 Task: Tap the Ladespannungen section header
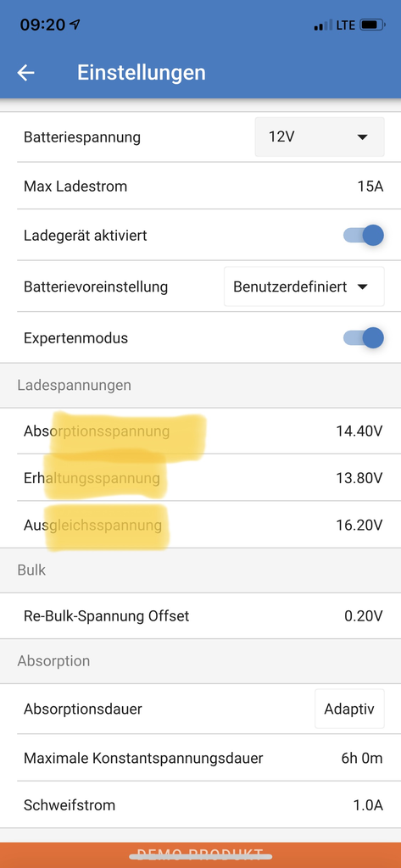coord(75,385)
